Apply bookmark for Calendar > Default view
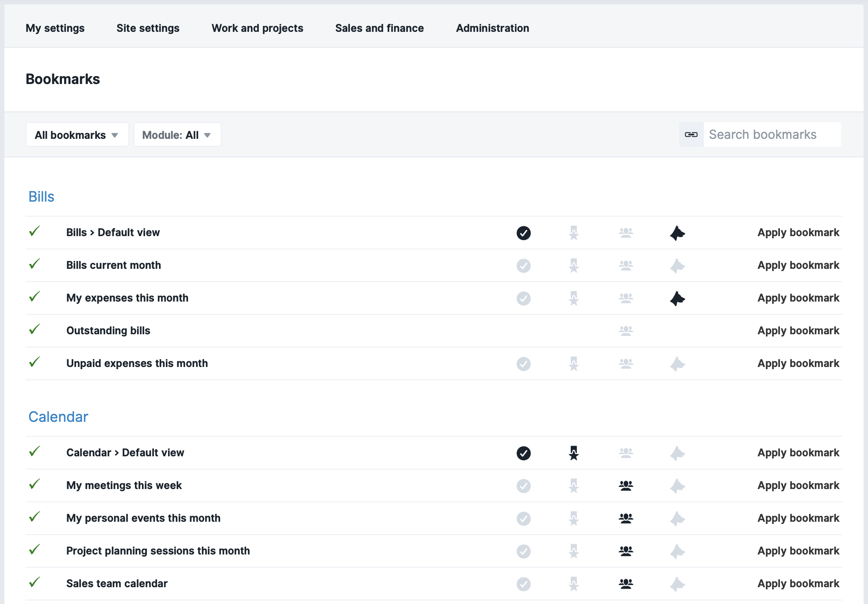 click(799, 453)
